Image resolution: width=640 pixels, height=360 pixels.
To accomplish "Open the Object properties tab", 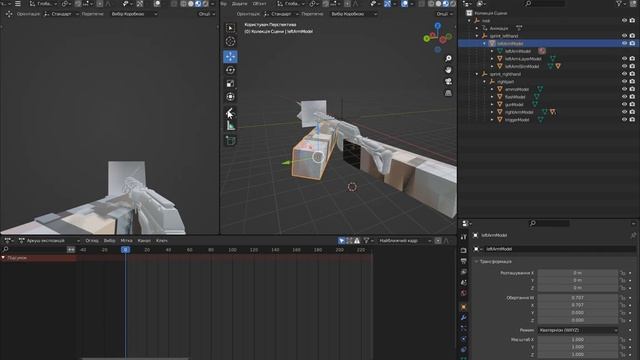I will (x=464, y=307).
